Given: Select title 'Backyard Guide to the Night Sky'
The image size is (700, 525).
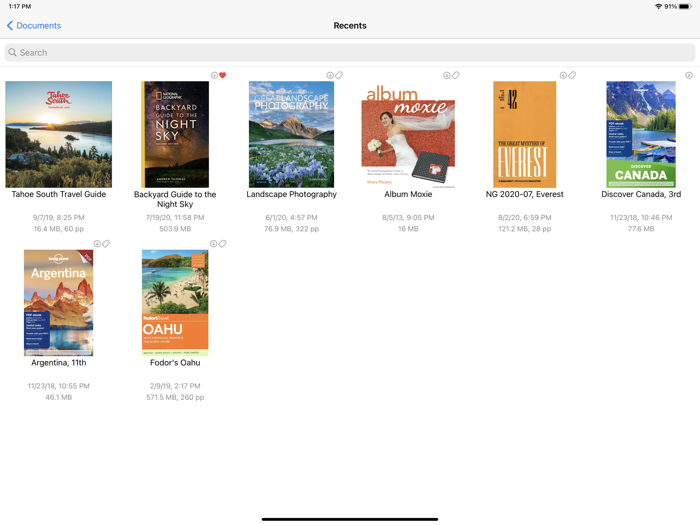Looking at the screenshot, I should pyautogui.click(x=175, y=199).
